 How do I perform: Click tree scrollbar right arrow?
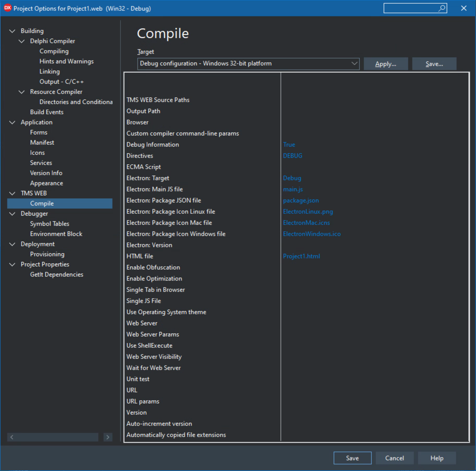coord(108,437)
